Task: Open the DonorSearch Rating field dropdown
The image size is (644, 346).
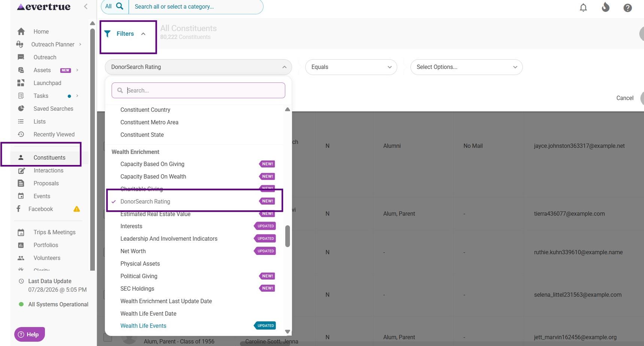Action: 198,67
